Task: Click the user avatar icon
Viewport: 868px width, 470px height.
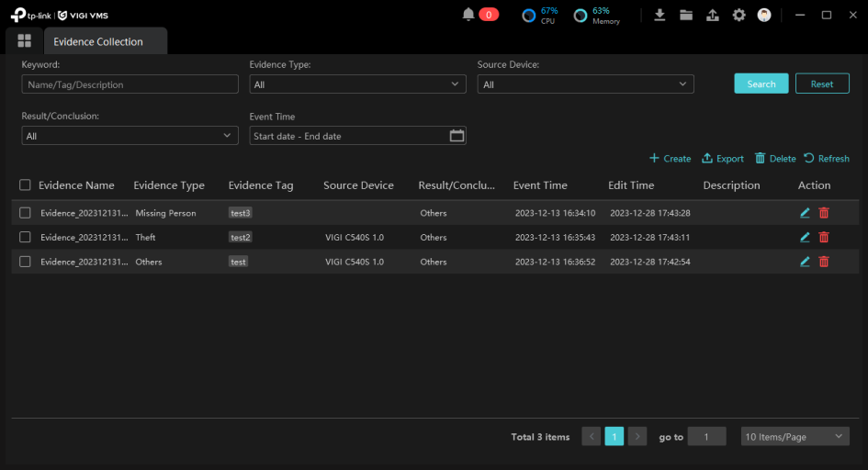Action: 764,15
